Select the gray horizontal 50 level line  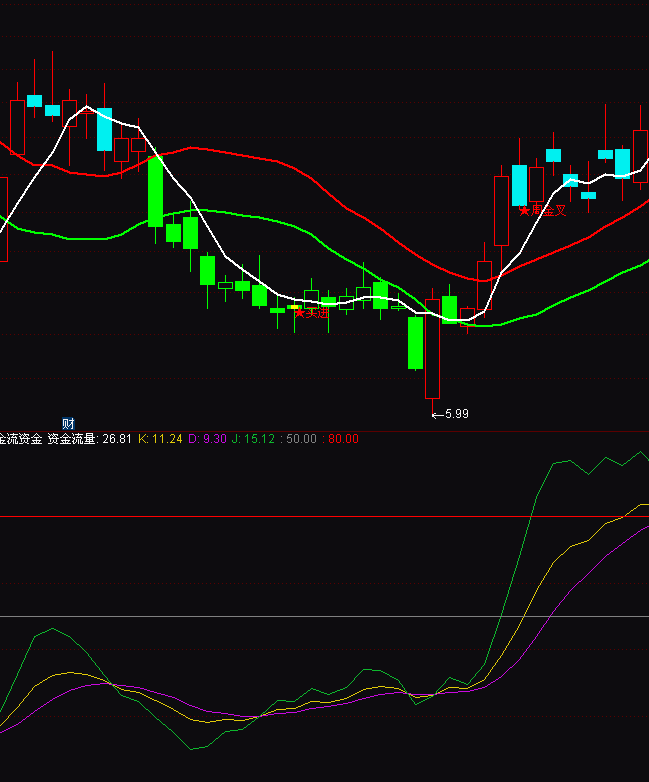pyautogui.click(x=300, y=616)
